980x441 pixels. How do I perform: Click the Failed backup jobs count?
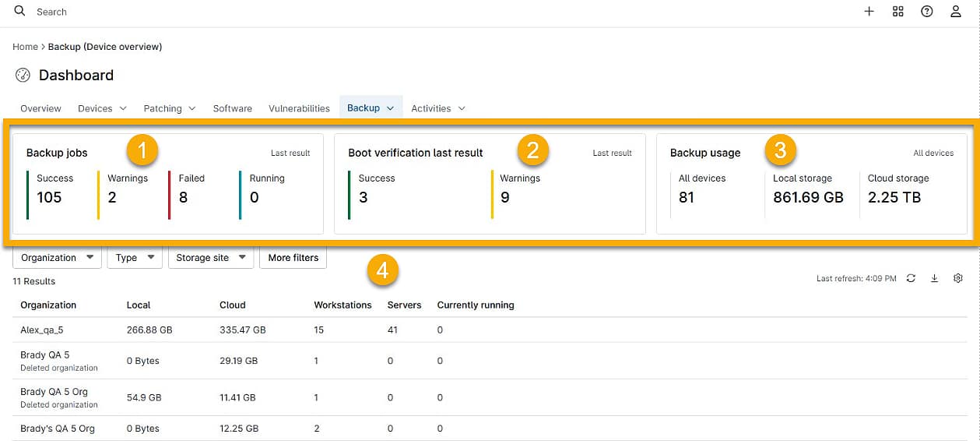[x=184, y=197]
